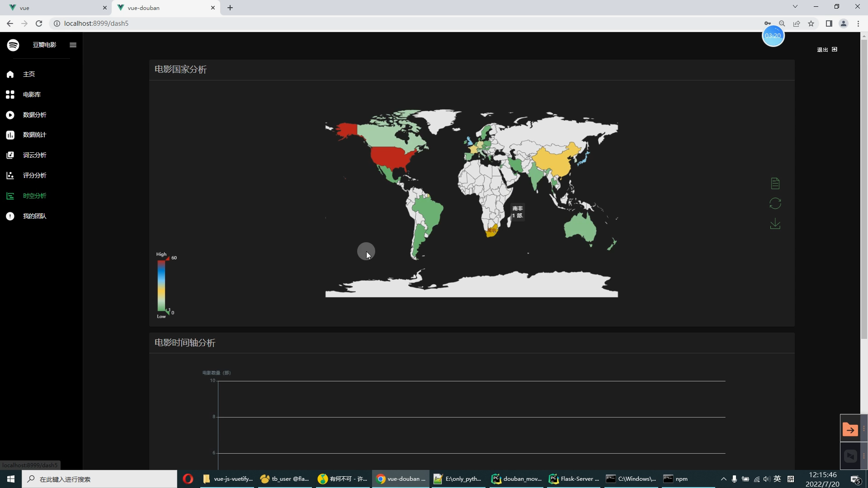Open 评分分析 from sidebar
868x488 pixels.
(x=34, y=175)
